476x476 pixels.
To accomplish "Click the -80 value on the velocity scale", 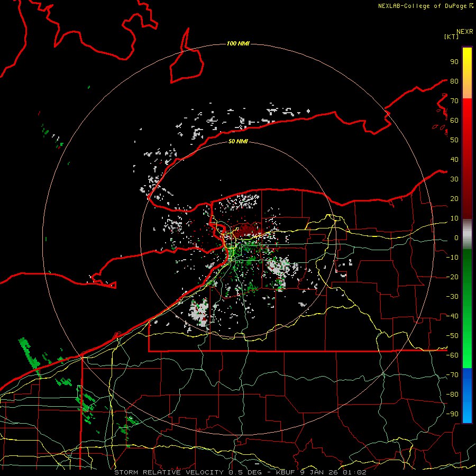I will click(452, 395).
